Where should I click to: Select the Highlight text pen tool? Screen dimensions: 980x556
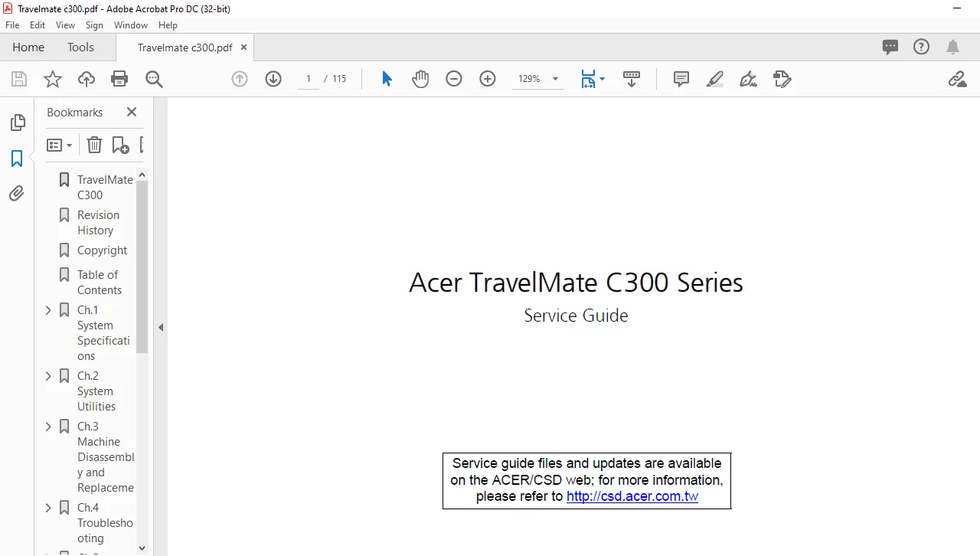[x=715, y=79]
